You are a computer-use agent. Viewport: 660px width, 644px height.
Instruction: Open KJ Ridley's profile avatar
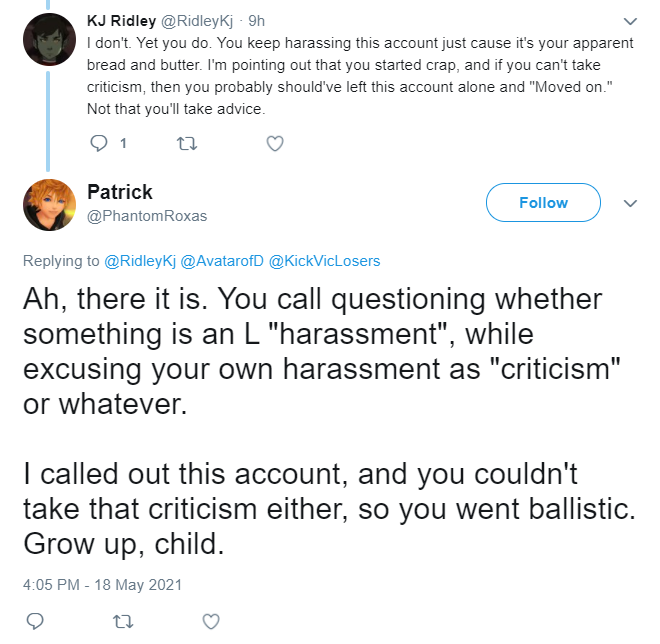tap(49, 39)
